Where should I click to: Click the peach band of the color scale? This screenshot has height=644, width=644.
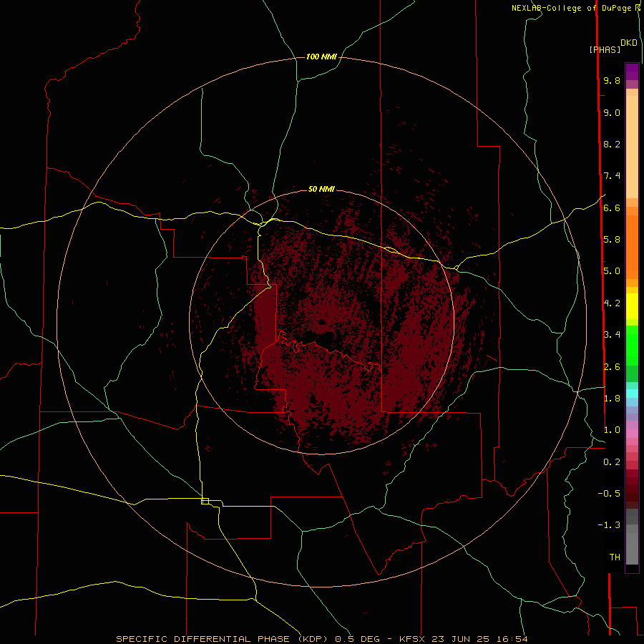tap(632, 144)
